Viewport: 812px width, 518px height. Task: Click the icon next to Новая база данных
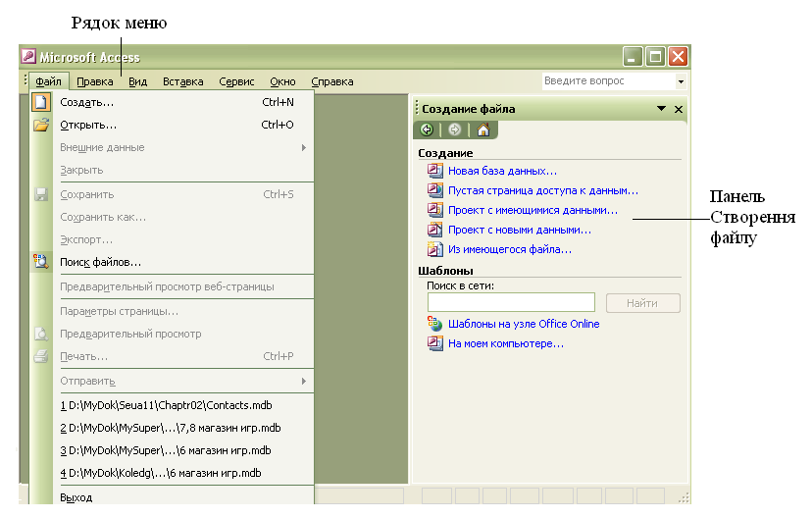pos(435,171)
